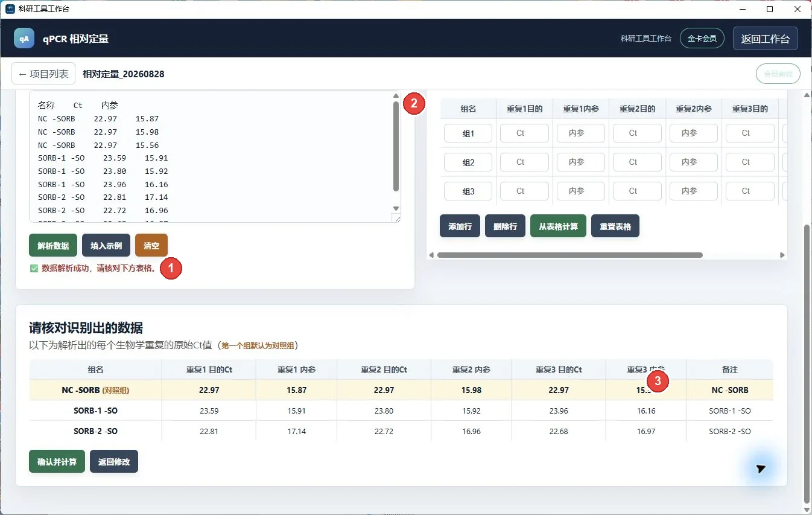Click the 16.16 cell in the results table
Viewport: 812px width, 515px height.
(x=646, y=411)
